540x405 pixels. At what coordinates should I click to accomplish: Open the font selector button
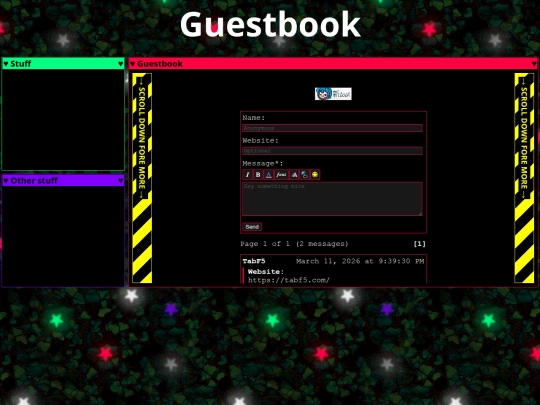281,175
